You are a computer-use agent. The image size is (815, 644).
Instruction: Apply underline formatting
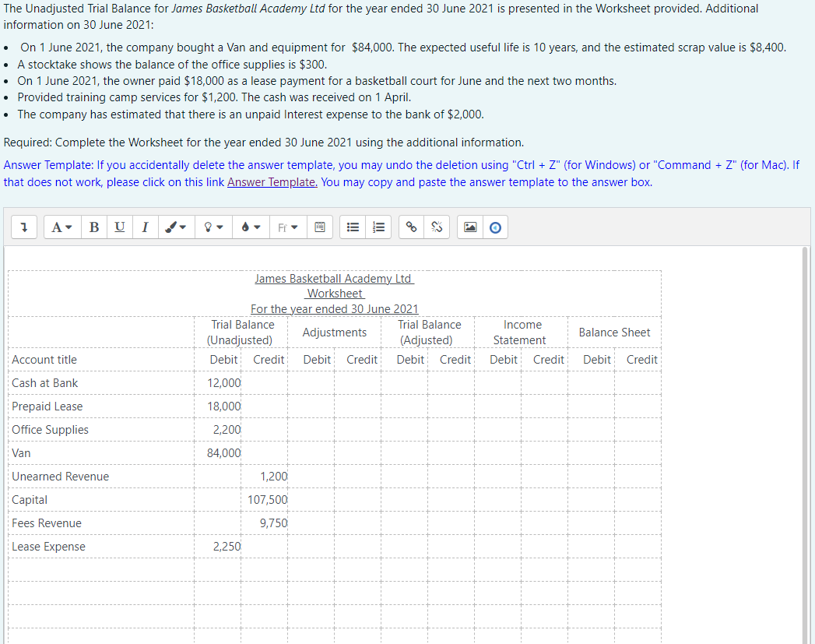coord(120,227)
